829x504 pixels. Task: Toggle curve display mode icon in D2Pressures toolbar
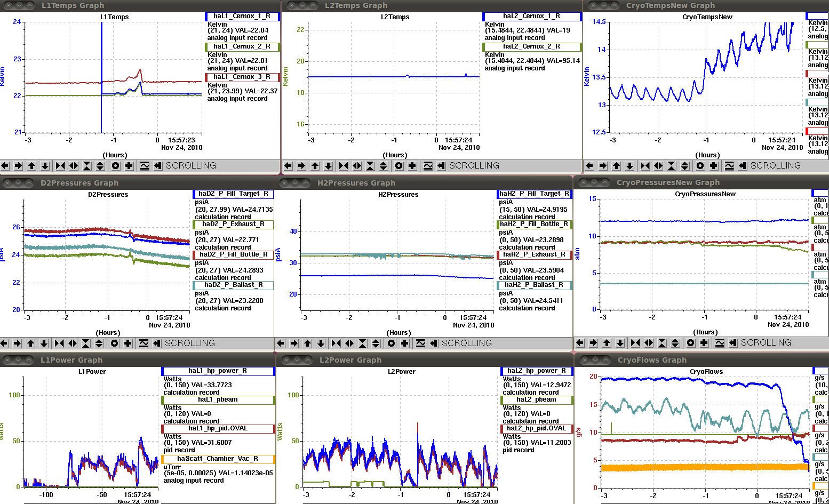[144, 343]
